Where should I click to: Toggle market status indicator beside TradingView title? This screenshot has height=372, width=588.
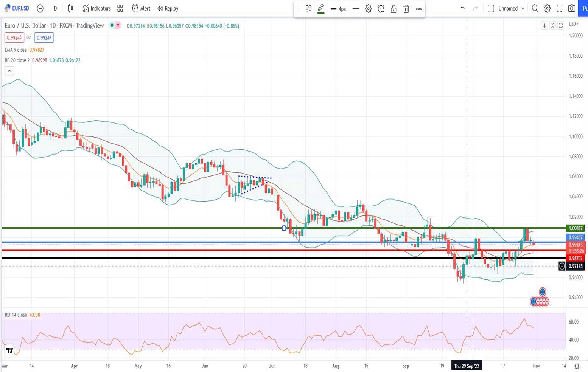(112, 25)
